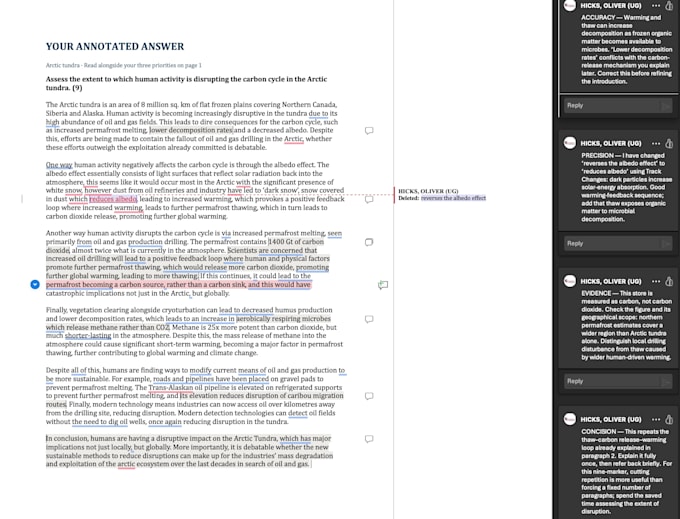The image size is (680, 519).
Task: Click highlighted text '1400 Gt of carbon'
Action: coord(296,242)
